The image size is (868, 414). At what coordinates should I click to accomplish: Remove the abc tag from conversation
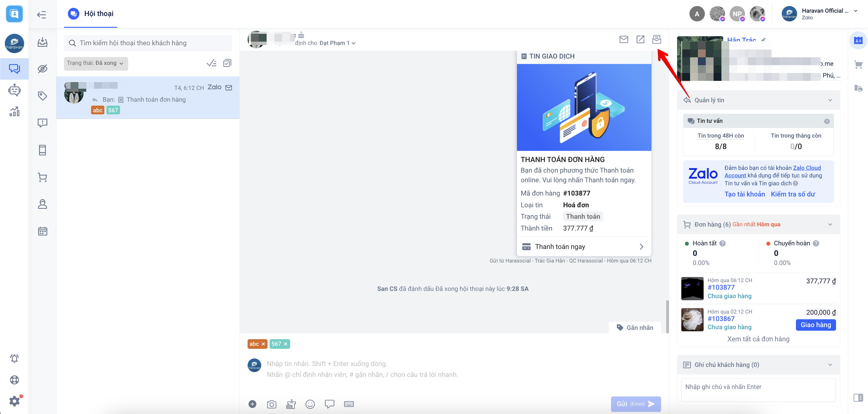264,344
